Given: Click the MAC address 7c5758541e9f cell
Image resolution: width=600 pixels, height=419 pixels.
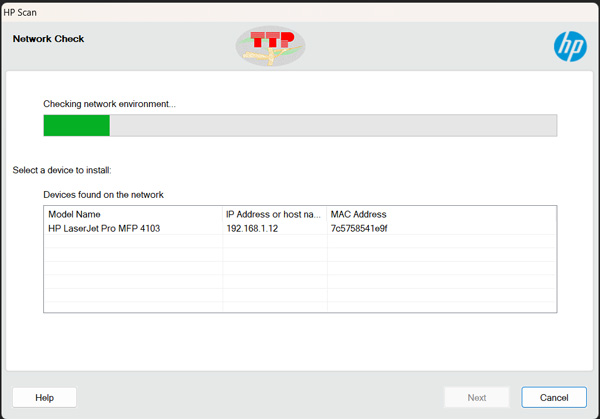Looking at the screenshot, I should point(359,228).
